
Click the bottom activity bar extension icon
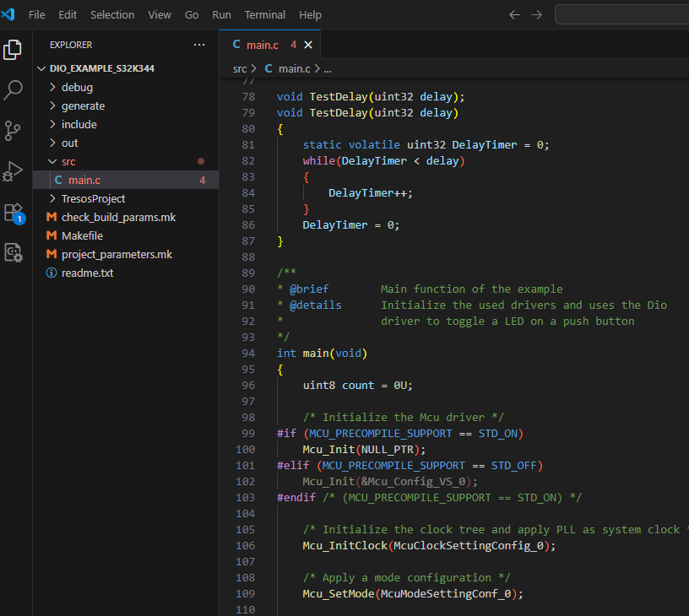(13, 251)
